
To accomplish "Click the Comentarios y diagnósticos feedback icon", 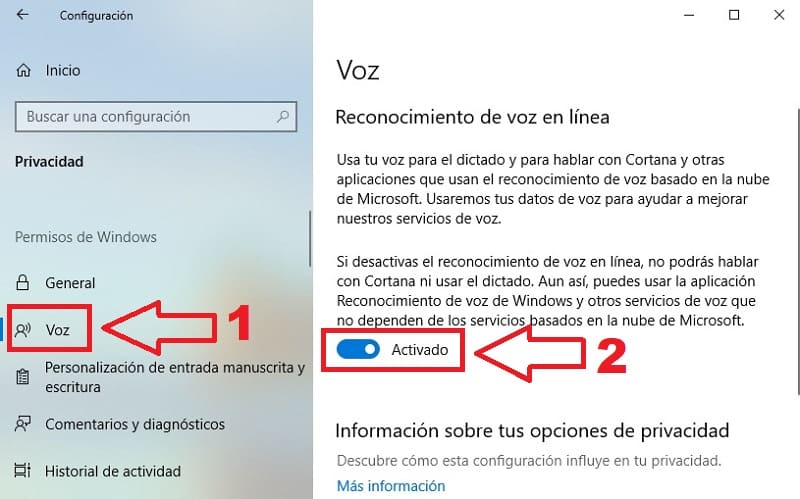I will click(23, 424).
